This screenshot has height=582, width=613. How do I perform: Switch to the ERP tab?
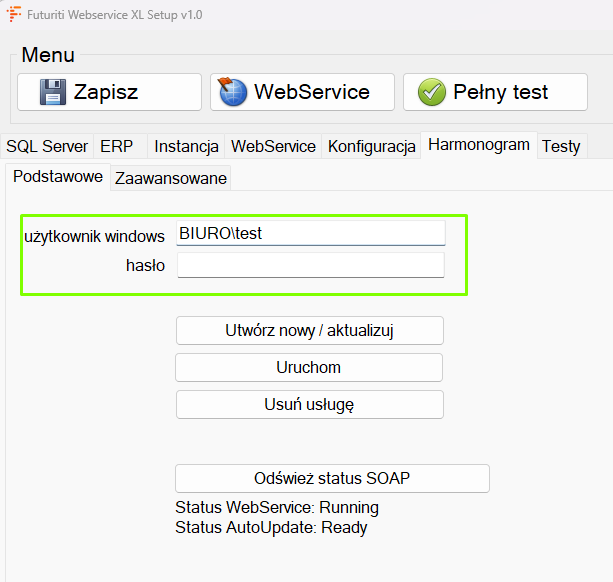(116, 146)
